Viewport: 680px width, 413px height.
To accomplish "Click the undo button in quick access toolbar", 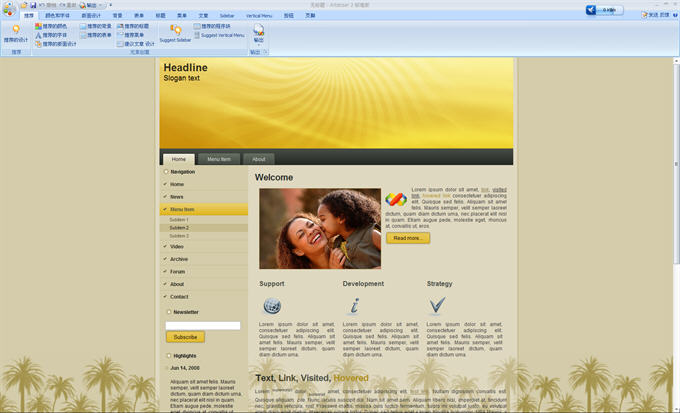I will click(x=48, y=5).
